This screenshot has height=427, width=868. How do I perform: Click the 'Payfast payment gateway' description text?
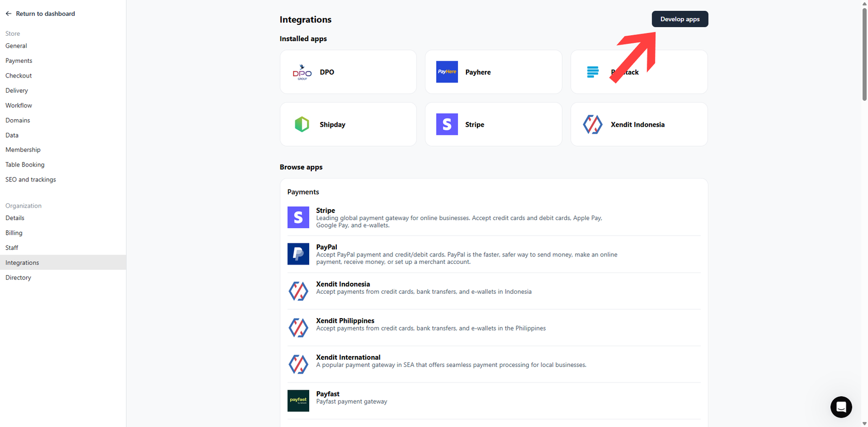pos(352,402)
